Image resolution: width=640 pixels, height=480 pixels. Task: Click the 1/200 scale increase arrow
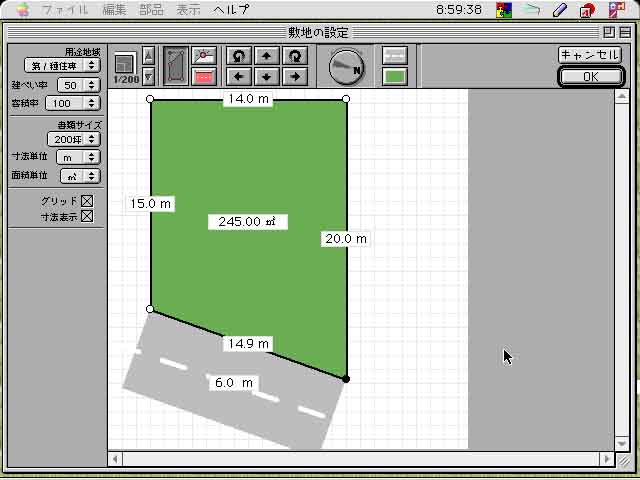(148, 55)
